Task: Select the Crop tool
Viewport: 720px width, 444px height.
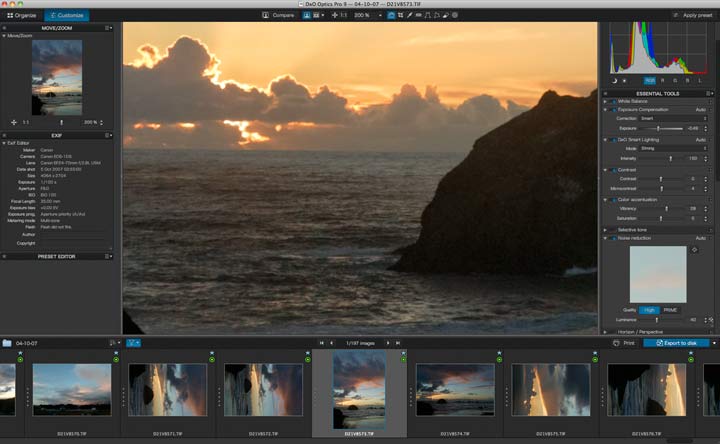Action: 400,15
